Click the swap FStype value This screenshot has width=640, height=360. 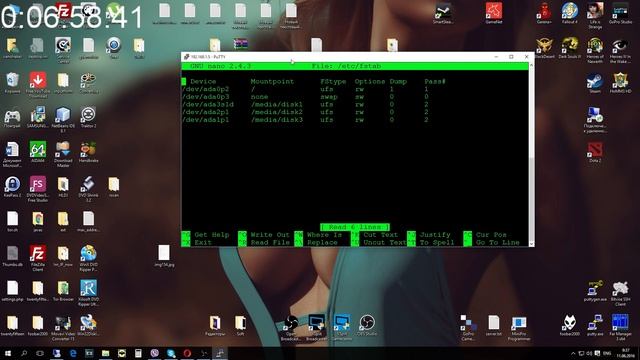pyautogui.click(x=329, y=97)
